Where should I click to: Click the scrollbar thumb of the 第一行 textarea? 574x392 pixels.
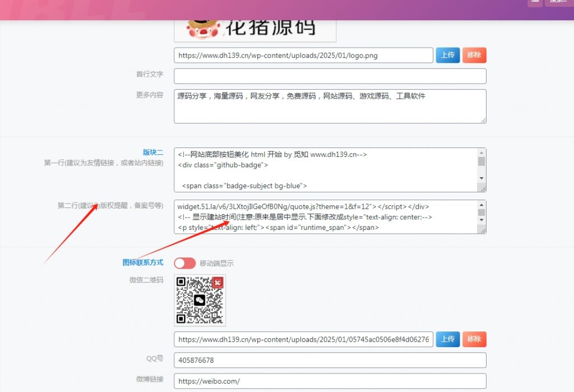click(482, 161)
